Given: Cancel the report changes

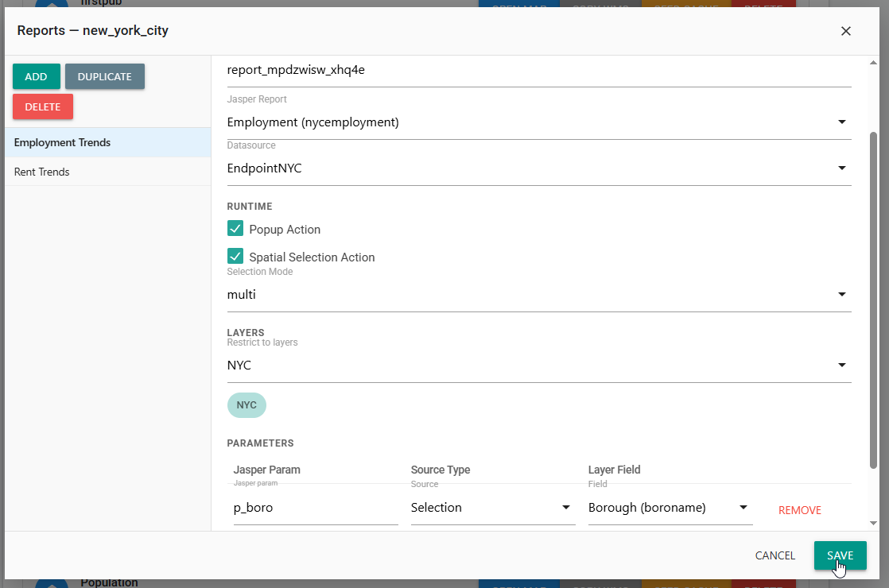Looking at the screenshot, I should (x=775, y=555).
